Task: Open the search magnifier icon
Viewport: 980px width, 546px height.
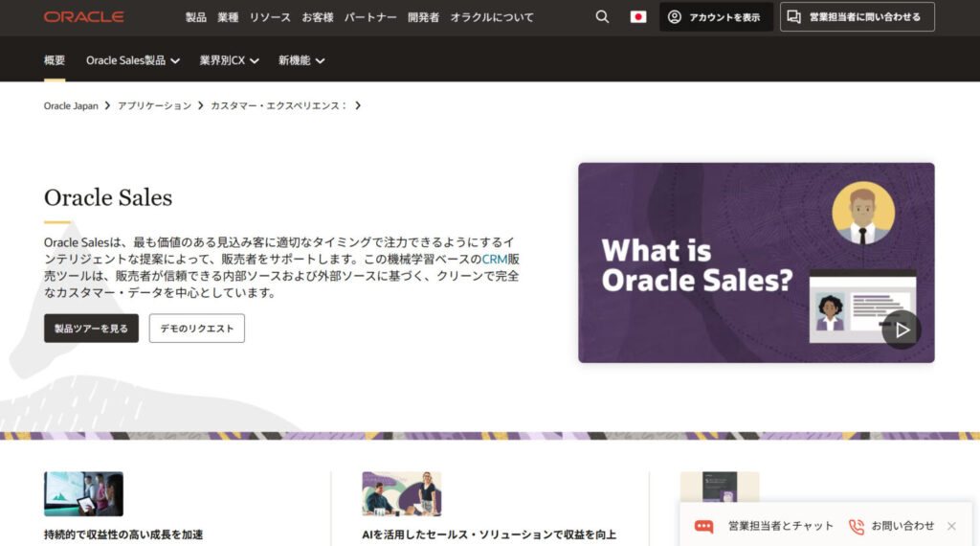Action: pyautogui.click(x=602, y=17)
